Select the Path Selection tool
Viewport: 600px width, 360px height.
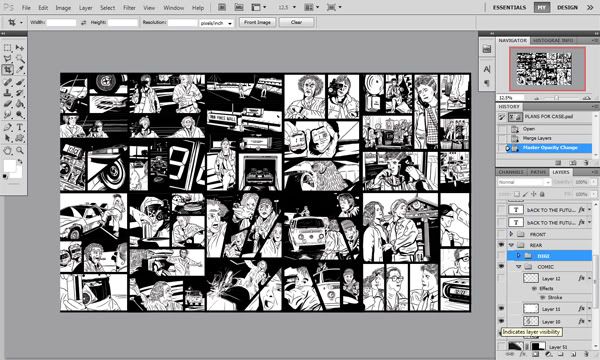(8, 138)
